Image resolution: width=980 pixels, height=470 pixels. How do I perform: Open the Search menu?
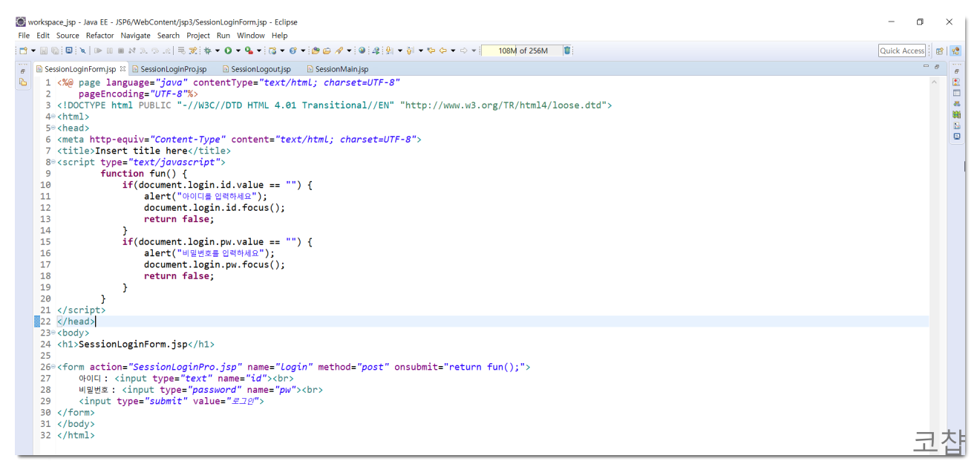169,35
